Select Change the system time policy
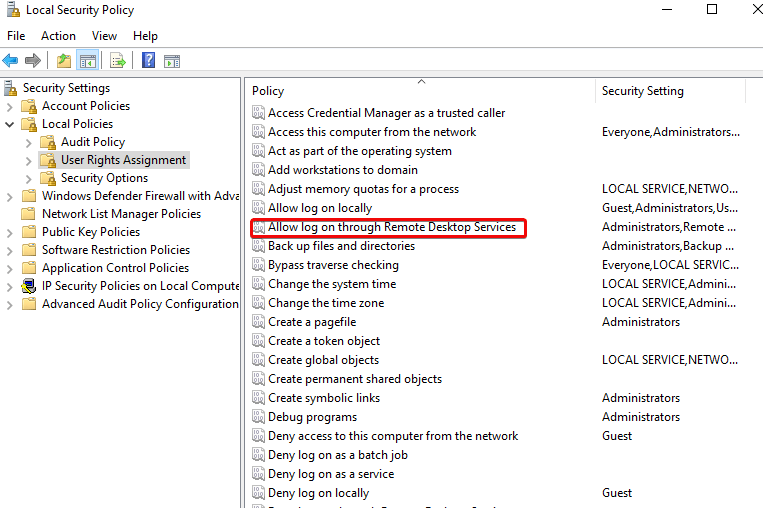This screenshot has width=763, height=508. point(332,284)
